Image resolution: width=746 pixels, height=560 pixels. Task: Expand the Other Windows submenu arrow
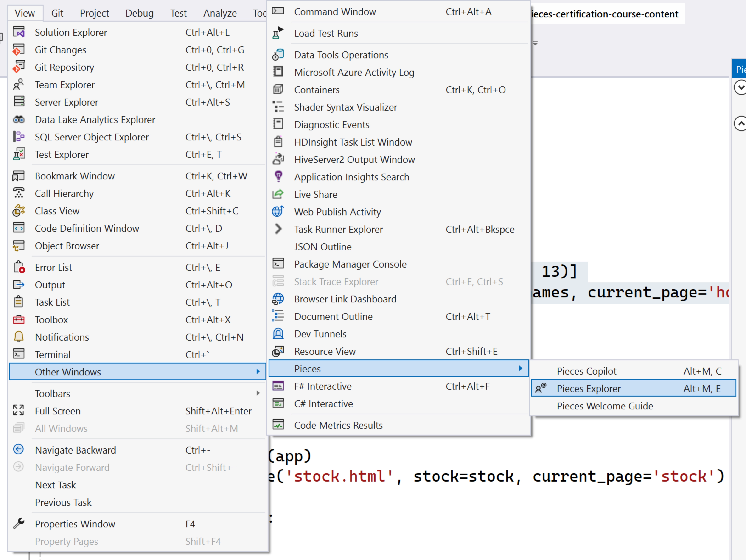click(258, 372)
